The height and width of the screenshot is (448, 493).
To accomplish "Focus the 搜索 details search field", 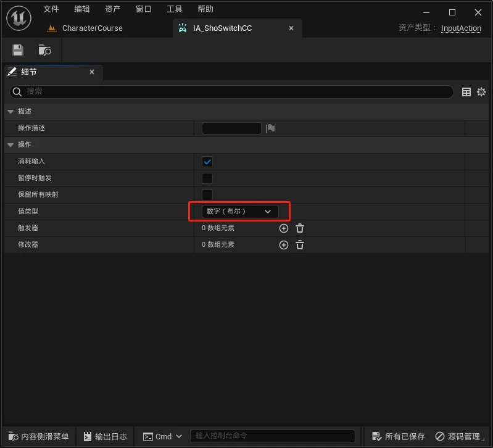I will point(231,92).
